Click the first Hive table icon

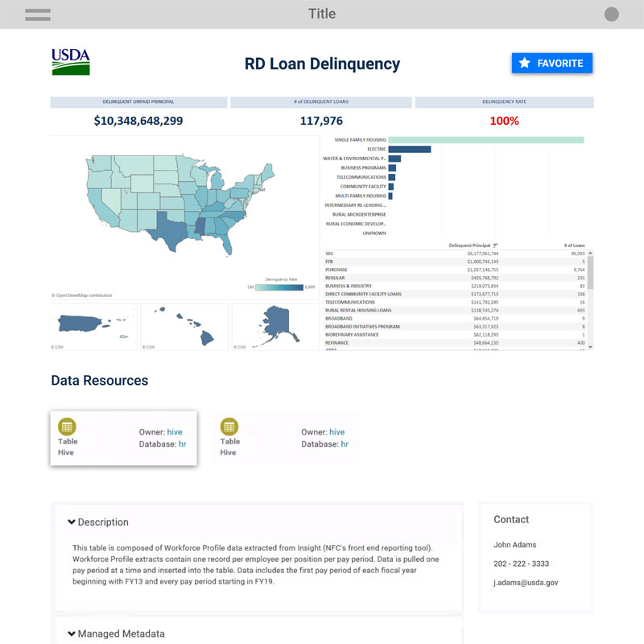pos(67,427)
